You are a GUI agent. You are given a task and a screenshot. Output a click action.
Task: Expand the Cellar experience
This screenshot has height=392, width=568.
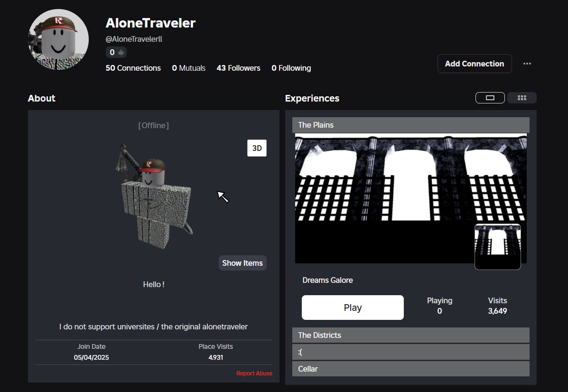click(411, 369)
